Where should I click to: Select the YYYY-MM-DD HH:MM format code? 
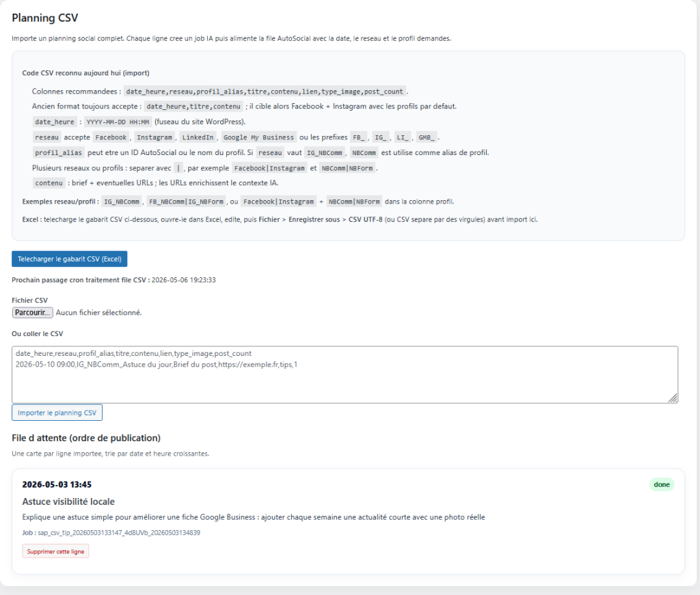pos(118,122)
